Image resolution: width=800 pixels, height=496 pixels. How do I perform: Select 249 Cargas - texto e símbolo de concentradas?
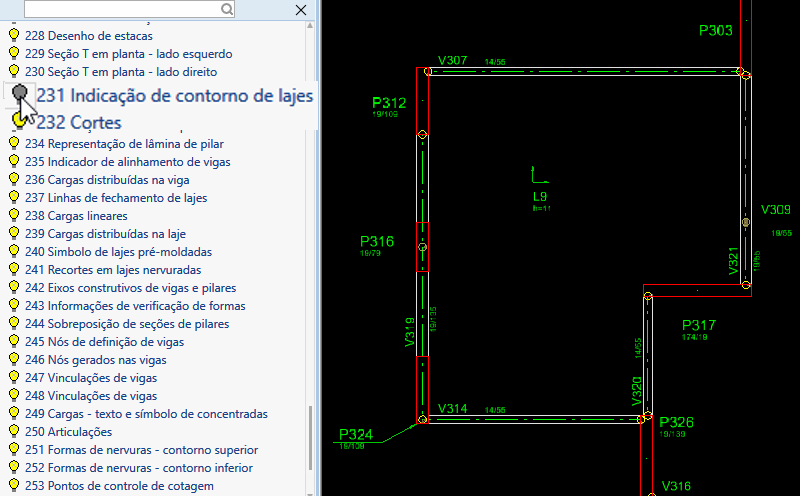coord(146,414)
